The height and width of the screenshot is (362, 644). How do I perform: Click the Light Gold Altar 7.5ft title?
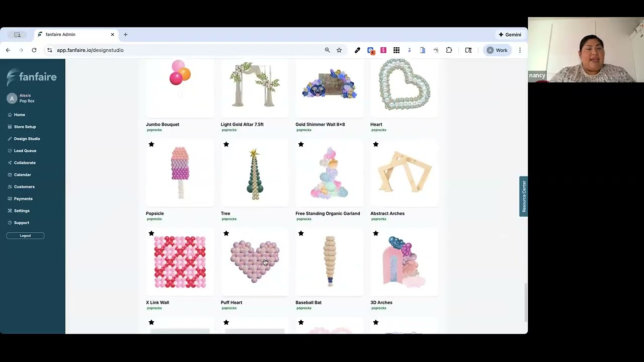pyautogui.click(x=242, y=125)
